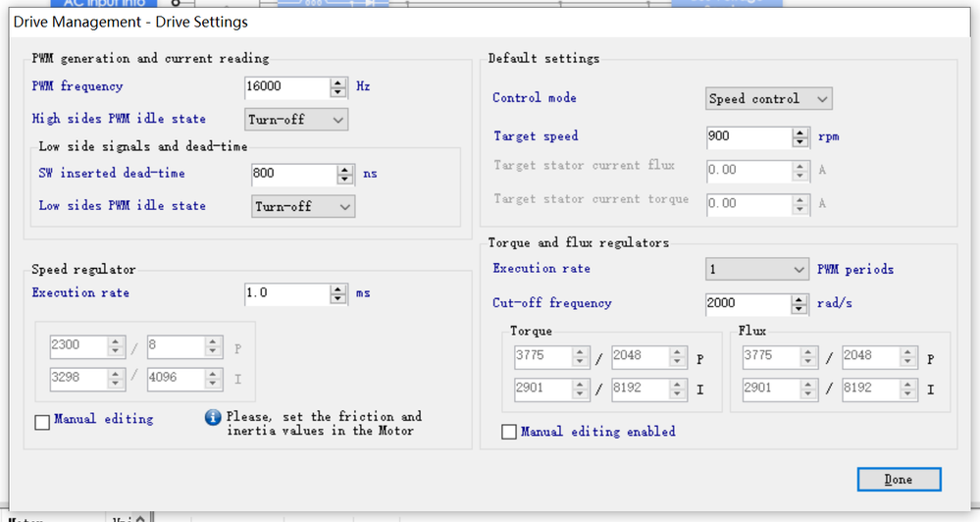Click the speed regulator Execution rate field
Screen dimensions: 980x522
(285, 293)
